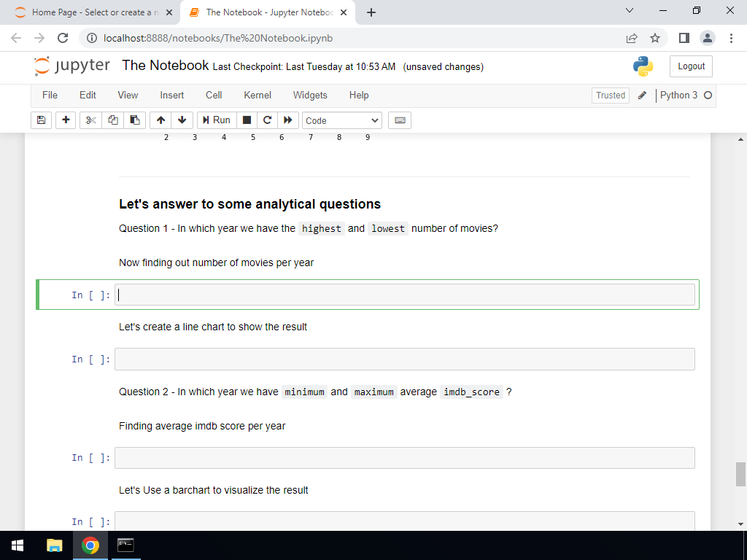The height and width of the screenshot is (560, 747).
Task: Click the vertical scrollbar thumb
Action: (x=740, y=474)
